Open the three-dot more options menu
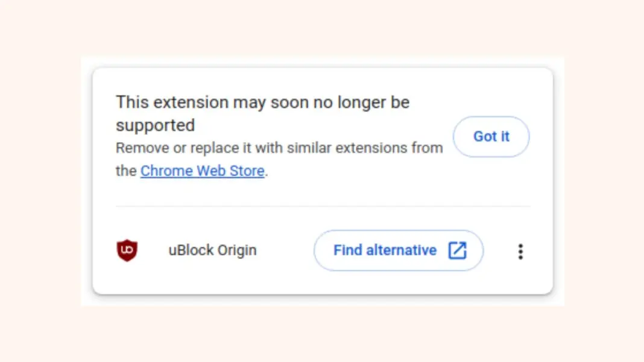 click(520, 251)
